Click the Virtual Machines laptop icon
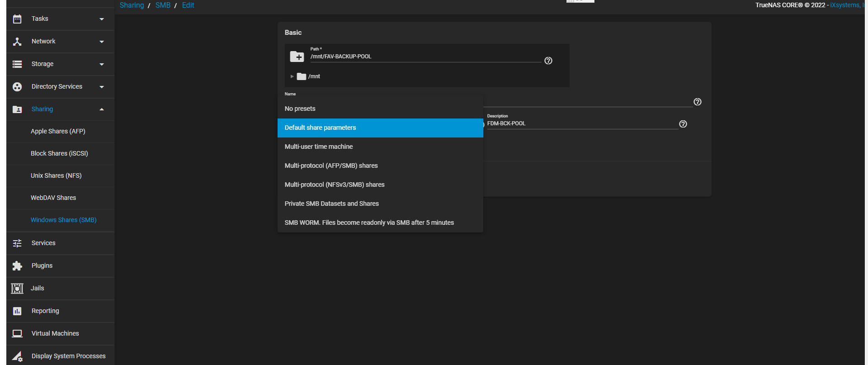This screenshot has width=868, height=365. point(17,334)
